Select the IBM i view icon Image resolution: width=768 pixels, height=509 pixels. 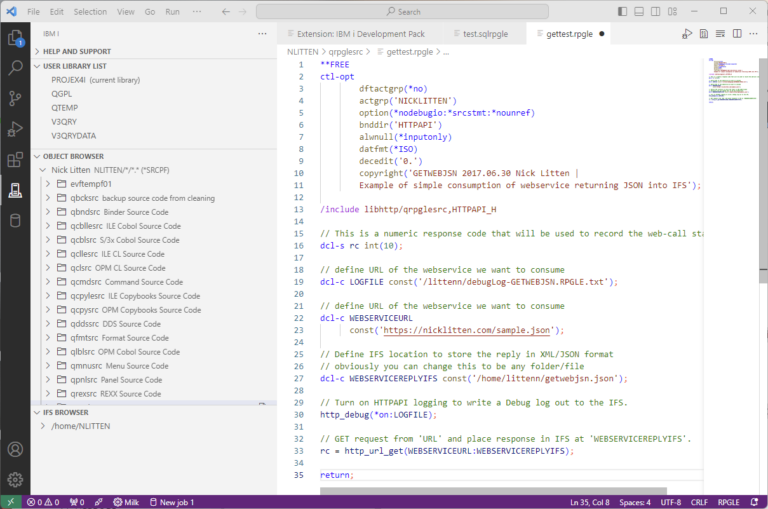pos(15,191)
